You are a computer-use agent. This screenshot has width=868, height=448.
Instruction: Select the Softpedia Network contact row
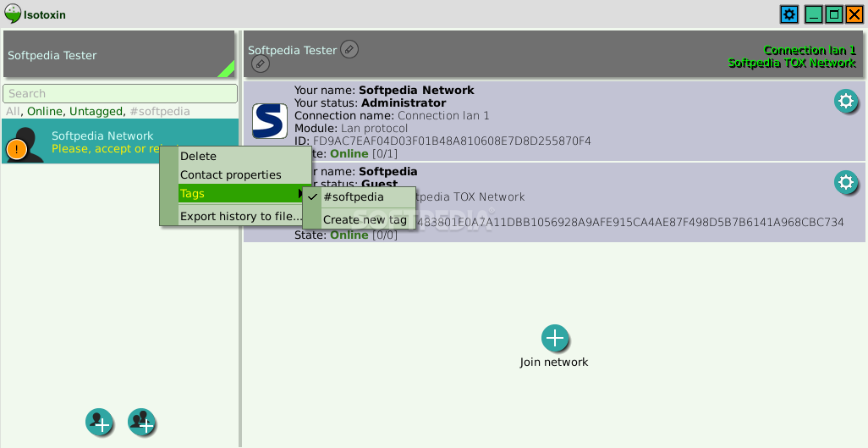click(120, 141)
